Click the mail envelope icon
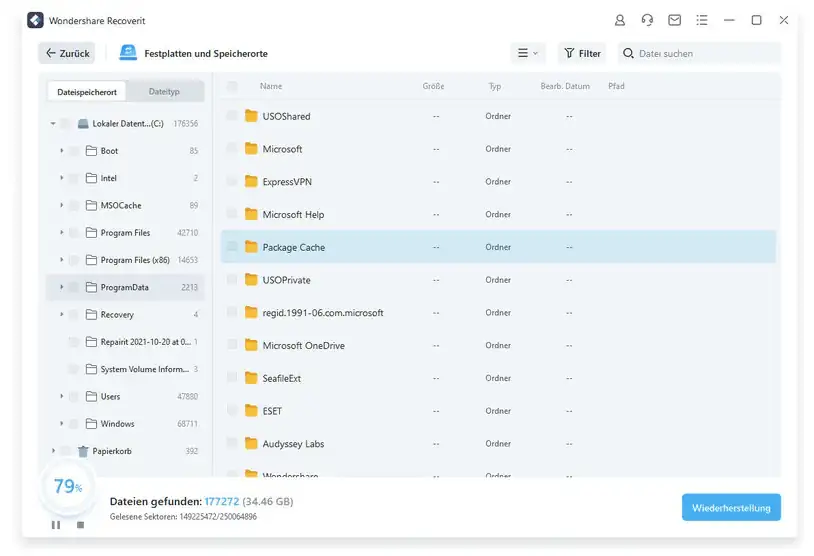 click(675, 20)
